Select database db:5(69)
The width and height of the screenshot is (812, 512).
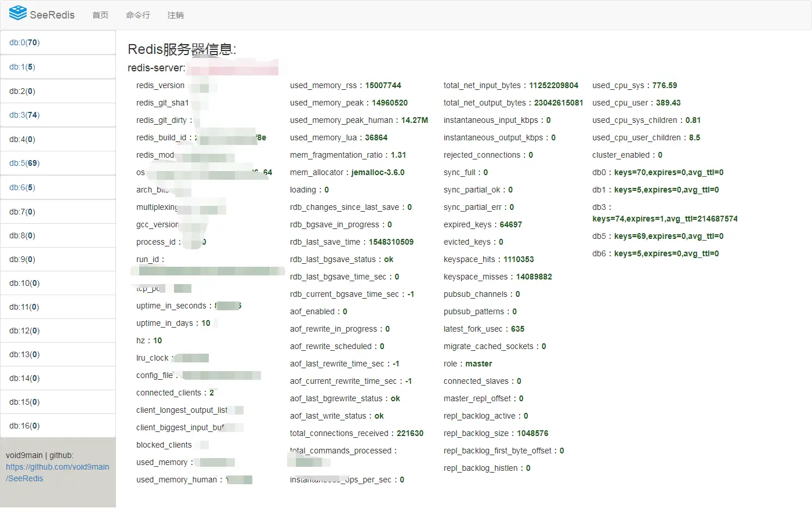(58, 163)
